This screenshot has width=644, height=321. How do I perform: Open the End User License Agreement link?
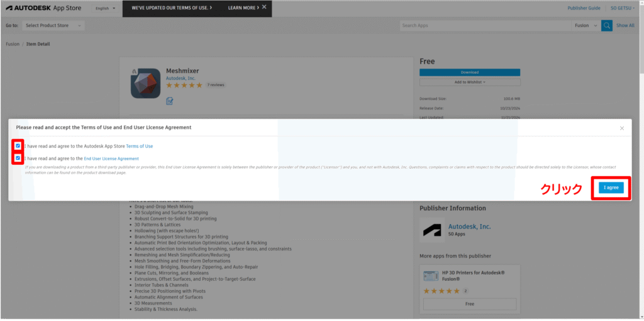(111, 158)
